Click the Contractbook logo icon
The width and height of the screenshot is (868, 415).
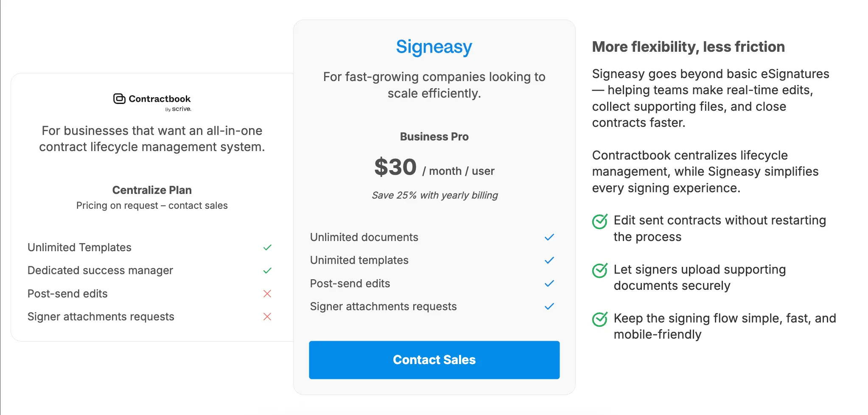tap(119, 99)
